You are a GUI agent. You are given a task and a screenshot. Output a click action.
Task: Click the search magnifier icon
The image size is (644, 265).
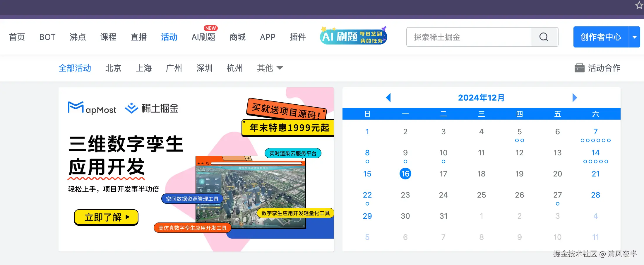[x=544, y=37]
